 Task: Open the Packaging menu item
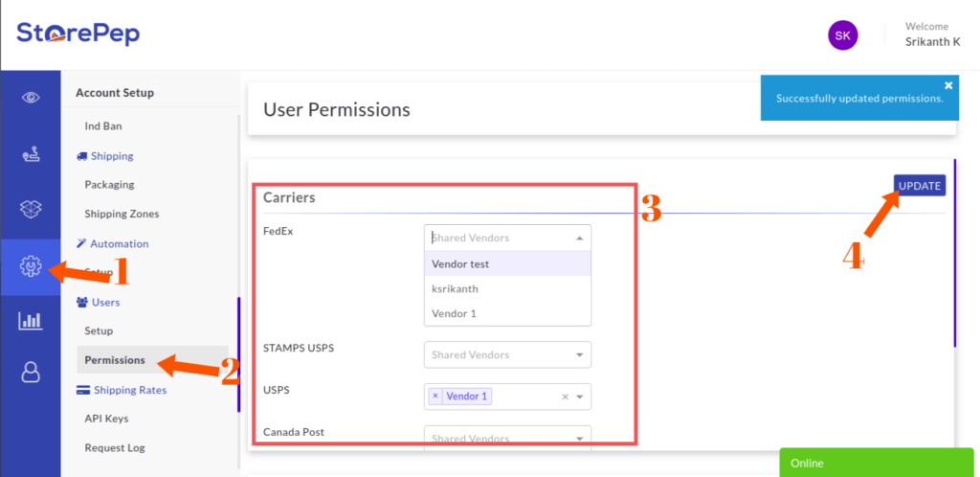pyautogui.click(x=109, y=185)
